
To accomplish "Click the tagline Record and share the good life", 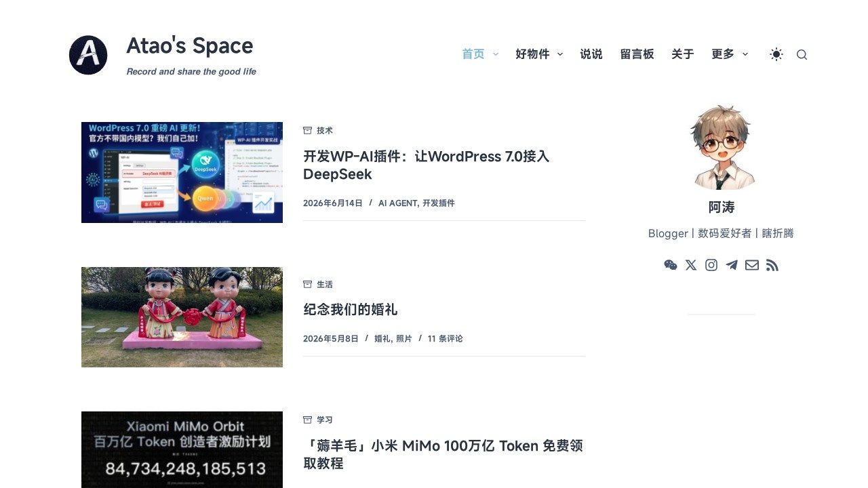I will click(x=191, y=71).
